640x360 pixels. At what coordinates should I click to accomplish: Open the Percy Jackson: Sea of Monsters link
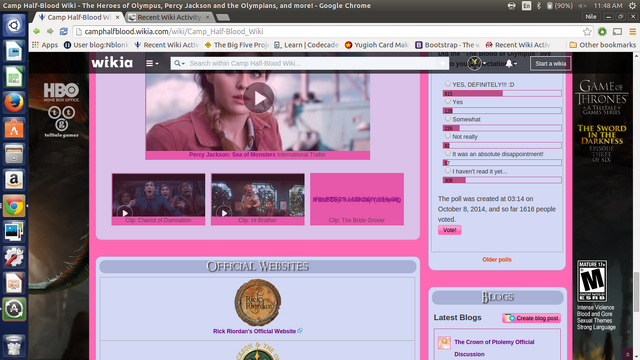coord(232,155)
